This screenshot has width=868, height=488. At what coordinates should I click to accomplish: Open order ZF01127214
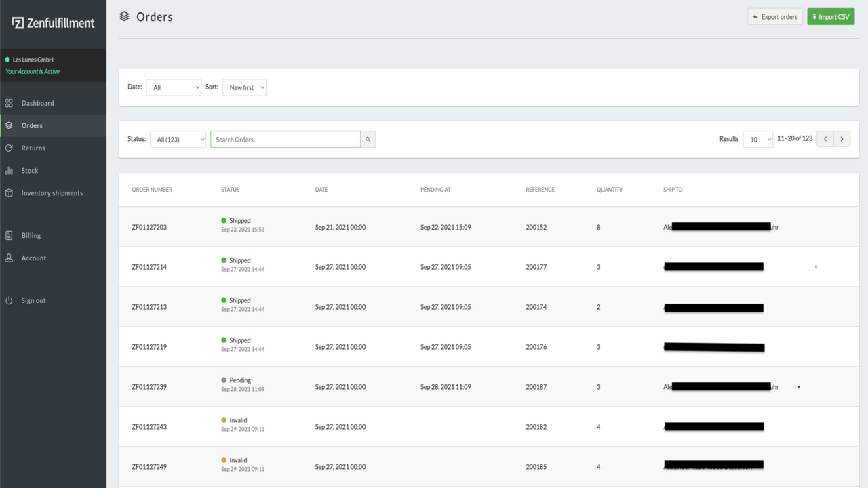149,267
